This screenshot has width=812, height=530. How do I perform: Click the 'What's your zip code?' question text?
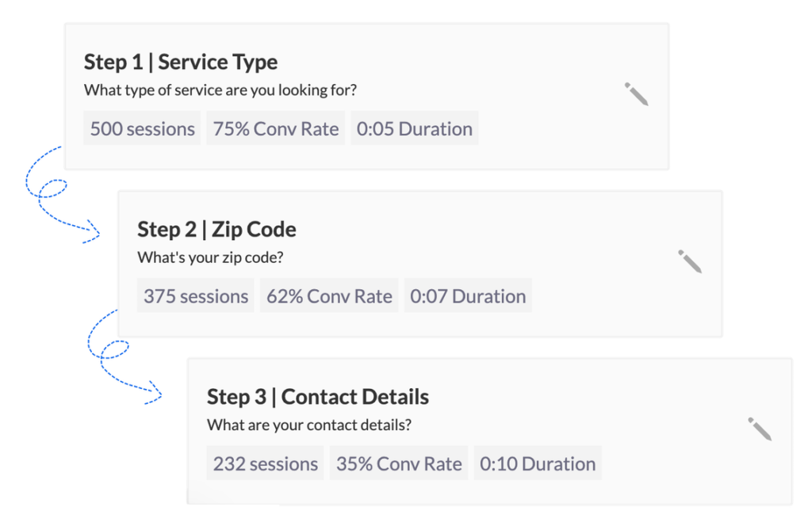click(210, 257)
